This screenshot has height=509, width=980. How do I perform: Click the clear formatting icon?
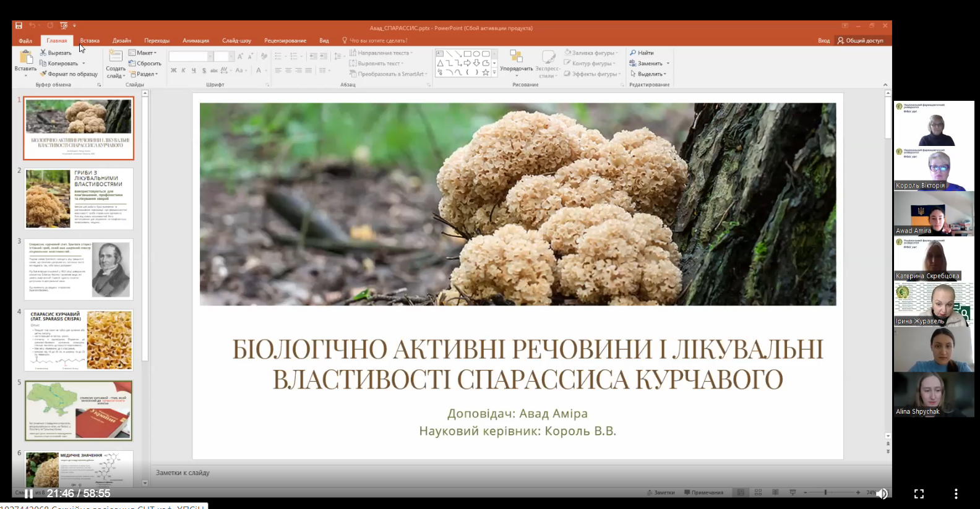(264, 56)
